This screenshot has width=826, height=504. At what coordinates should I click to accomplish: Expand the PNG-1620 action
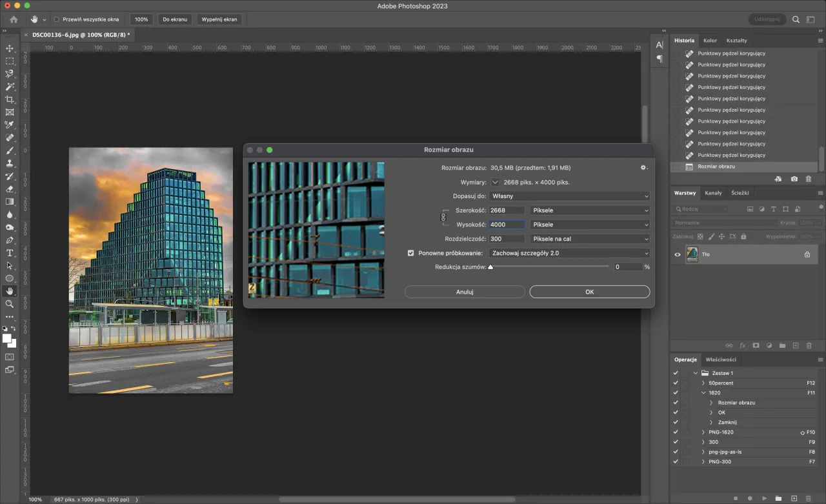703,432
